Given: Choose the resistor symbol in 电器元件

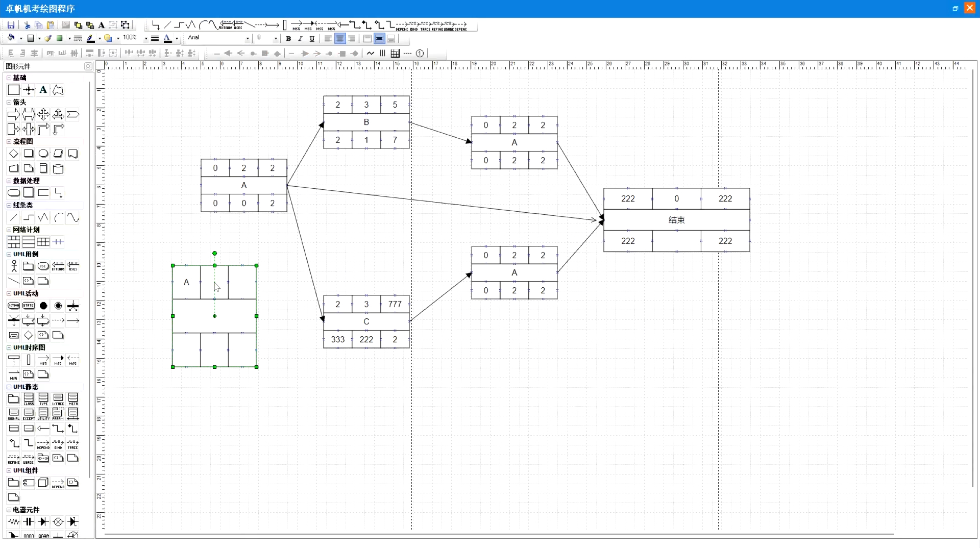Looking at the screenshot, I should tap(14, 521).
